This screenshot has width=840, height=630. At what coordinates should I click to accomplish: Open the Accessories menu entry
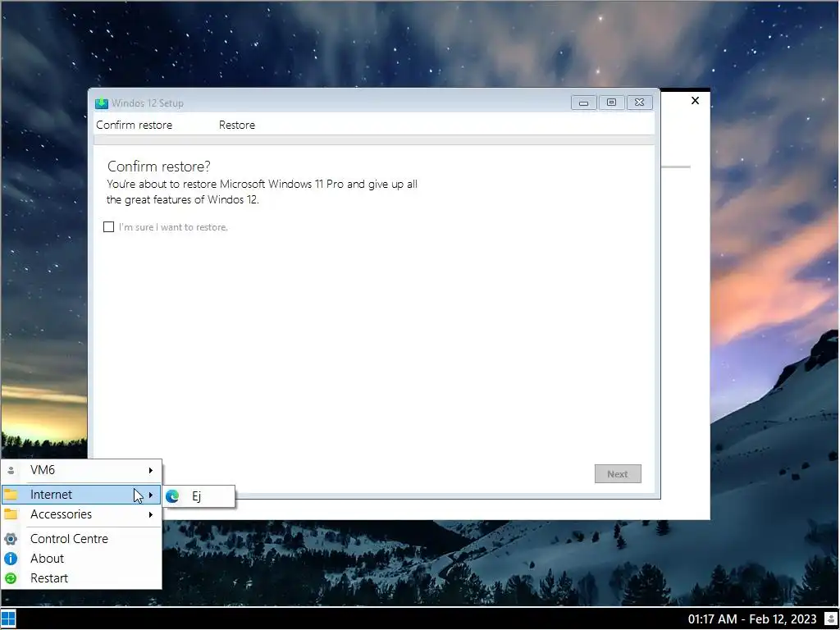tap(81, 514)
